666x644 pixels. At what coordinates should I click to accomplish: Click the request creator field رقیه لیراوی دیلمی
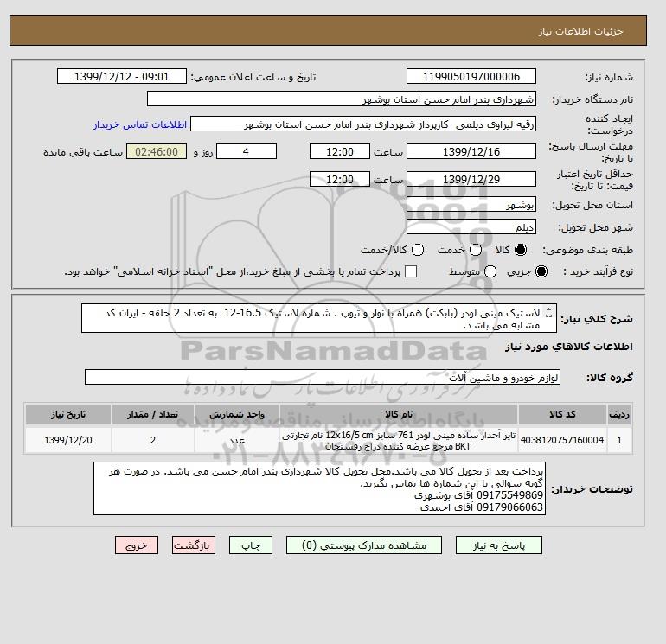pos(363,124)
